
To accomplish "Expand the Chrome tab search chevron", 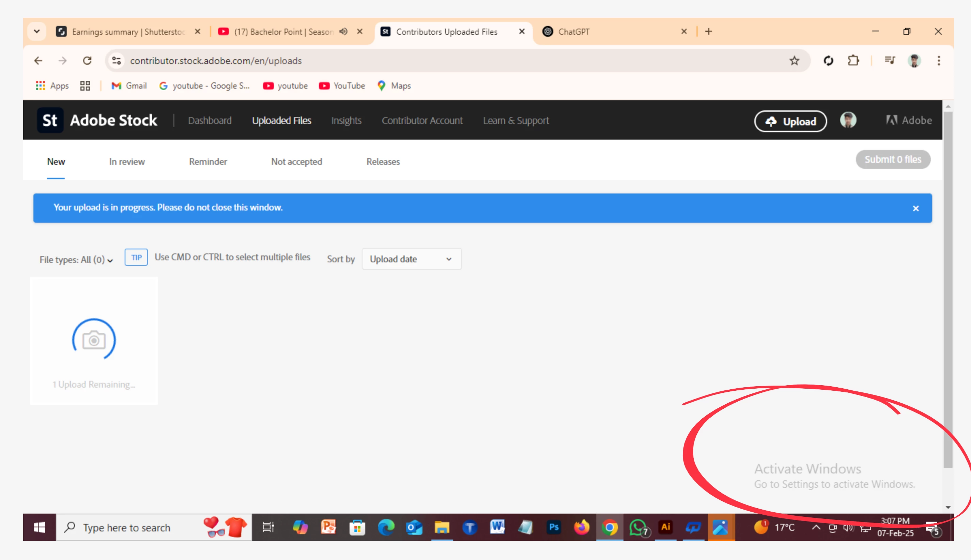I will pyautogui.click(x=37, y=32).
